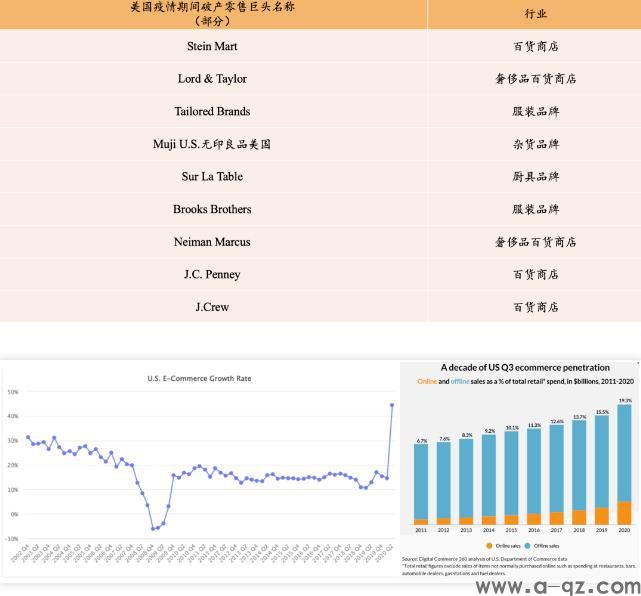Screen dimensions: 641x596
Task: Select the J.C. Penney cell
Action: [212, 274]
